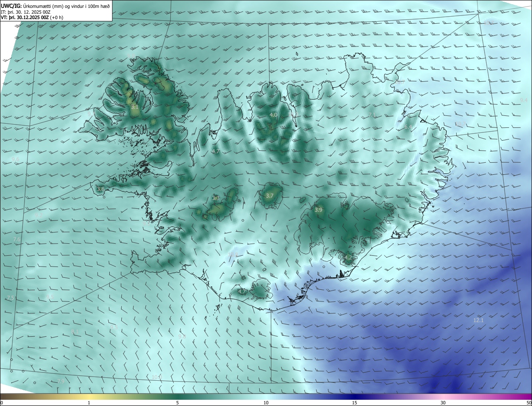Click the 50 tick label on the colour bar
Viewport: 532px width, 406px height.
(x=529, y=403)
